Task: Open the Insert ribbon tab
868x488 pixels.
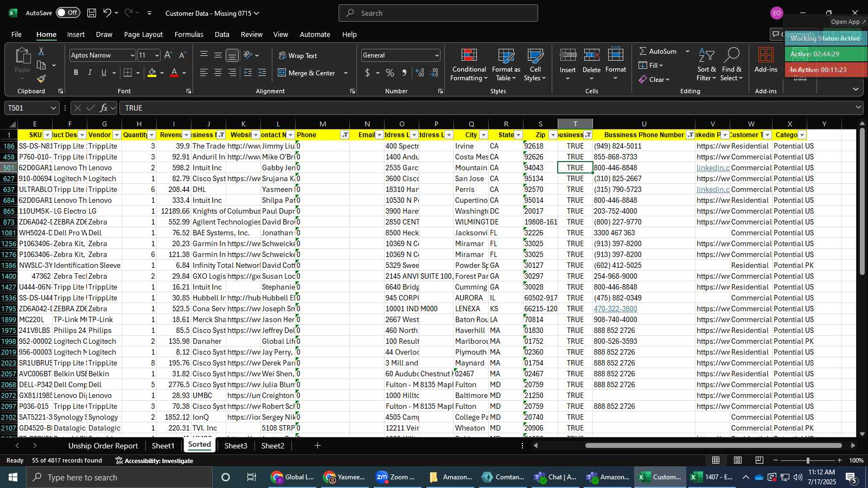Action: tap(76, 34)
